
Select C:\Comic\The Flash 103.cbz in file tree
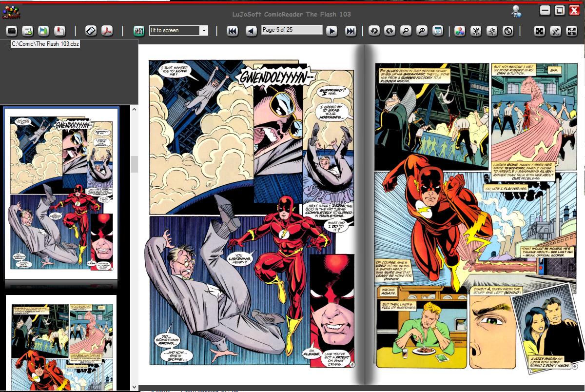click(45, 44)
